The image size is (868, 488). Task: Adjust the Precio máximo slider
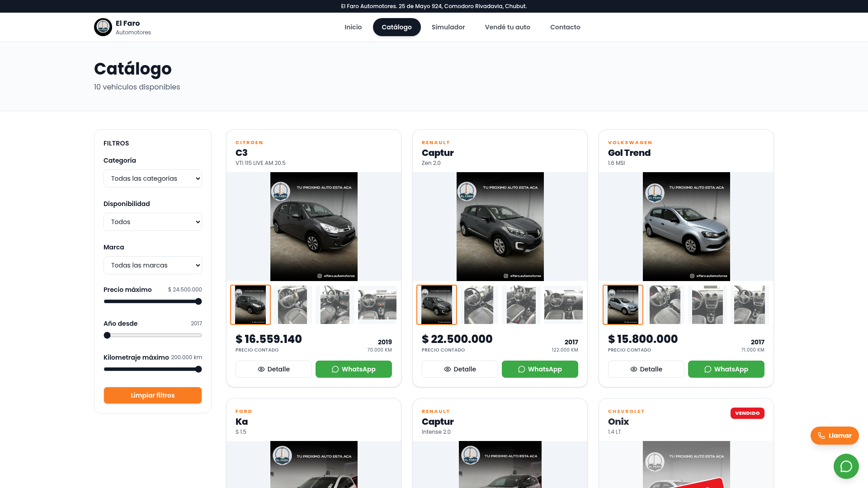(x=153, y=301)
